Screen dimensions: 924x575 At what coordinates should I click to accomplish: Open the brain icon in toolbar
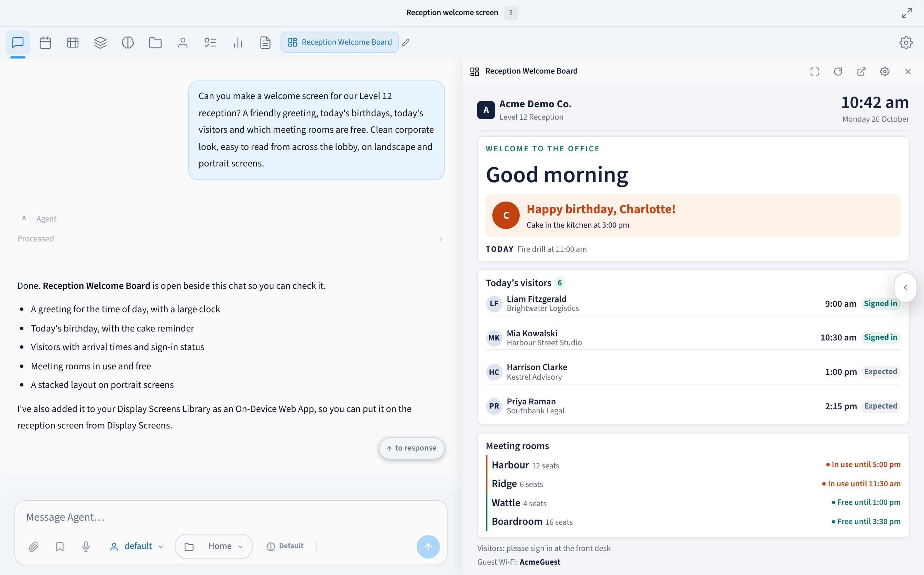click(x=128, y=42)
